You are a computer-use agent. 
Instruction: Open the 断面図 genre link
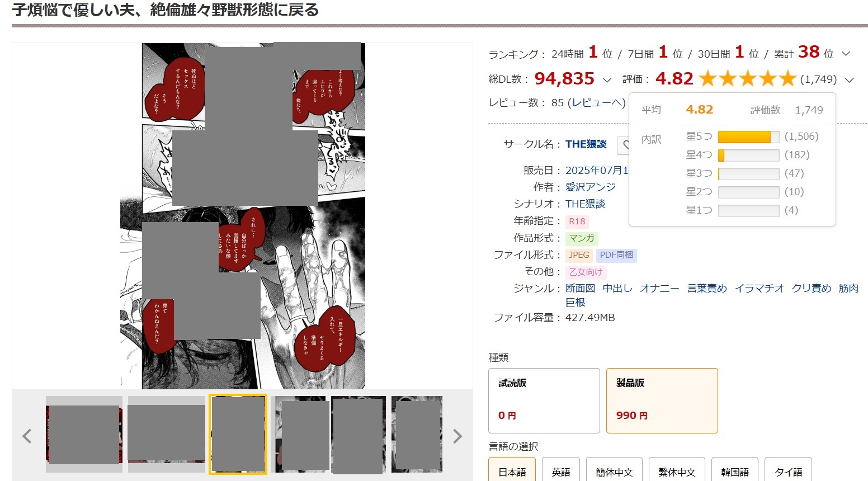tap(580, 288)
